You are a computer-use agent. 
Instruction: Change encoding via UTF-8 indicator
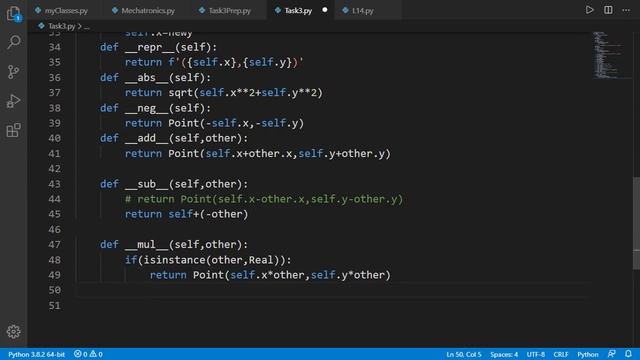pos(536,354)
